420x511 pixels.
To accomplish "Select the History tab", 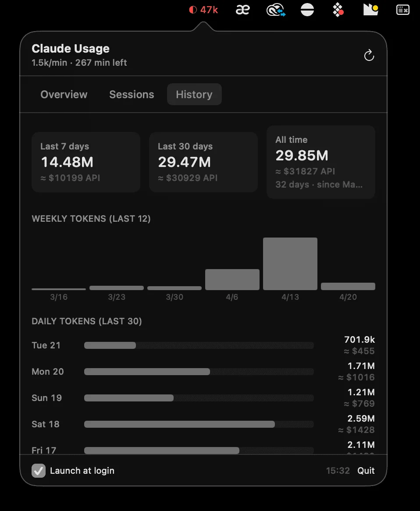I will (x=194, y=94).
